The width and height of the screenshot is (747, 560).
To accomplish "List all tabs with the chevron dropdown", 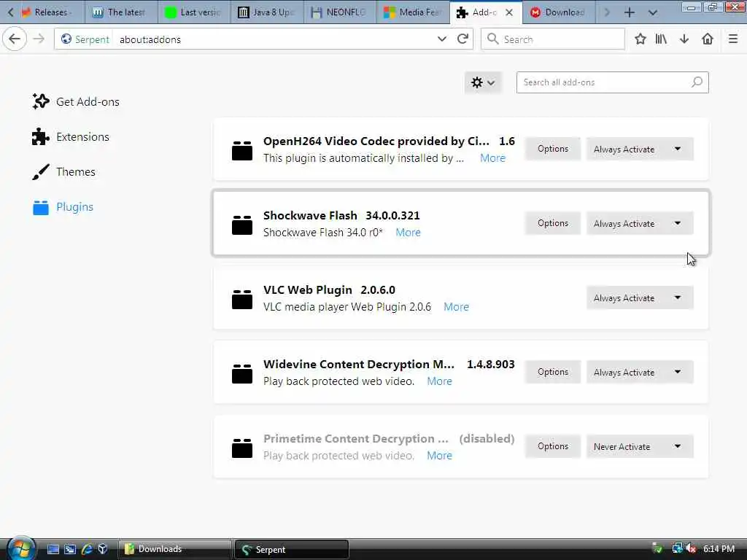I will coord(653,12).
